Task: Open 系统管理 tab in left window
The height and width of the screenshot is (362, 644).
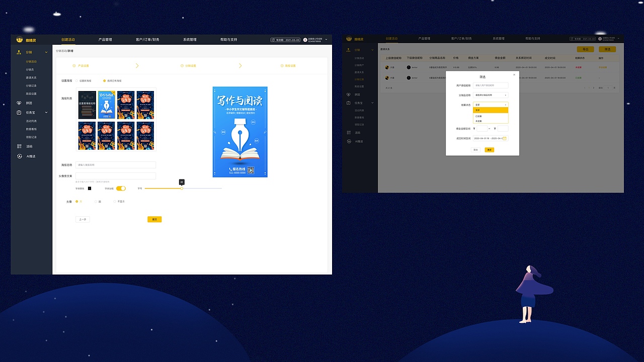Action: pyautogui.click(x=190, y=40)
